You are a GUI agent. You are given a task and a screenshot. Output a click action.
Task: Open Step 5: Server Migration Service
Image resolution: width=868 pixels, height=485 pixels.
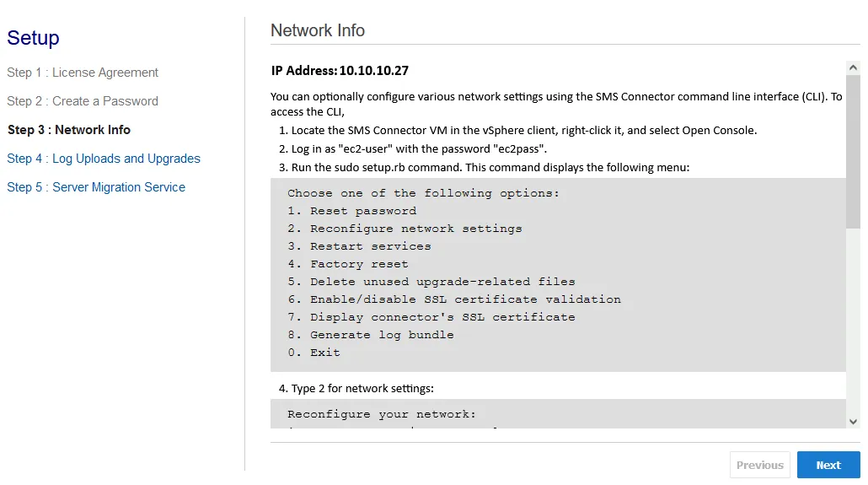point(96,187)
